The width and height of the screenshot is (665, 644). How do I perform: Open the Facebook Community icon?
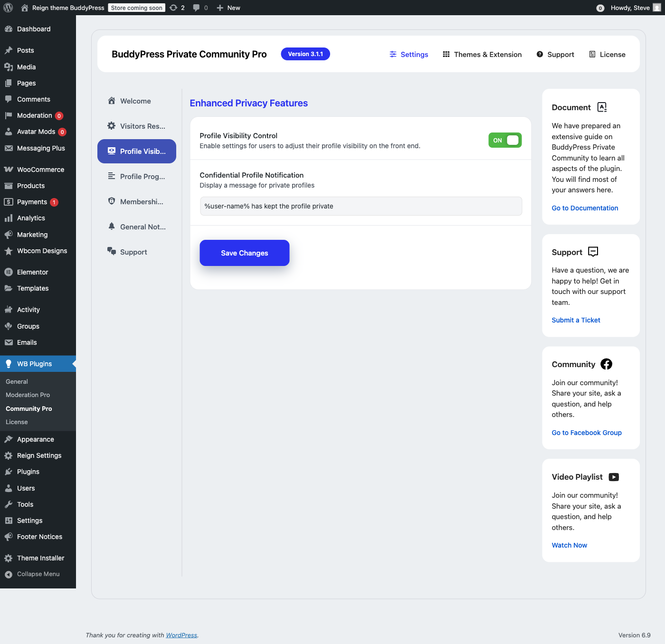pos(606,364)
